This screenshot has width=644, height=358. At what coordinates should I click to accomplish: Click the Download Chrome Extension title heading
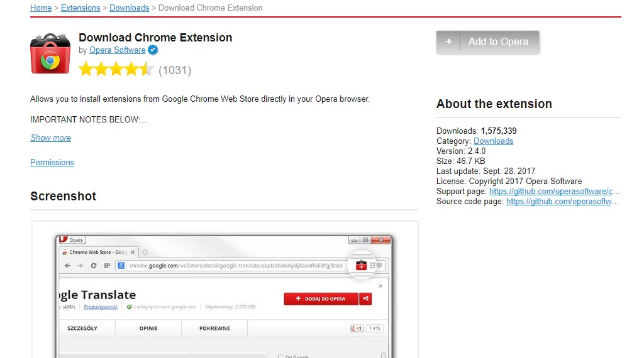tap(155, 38)
